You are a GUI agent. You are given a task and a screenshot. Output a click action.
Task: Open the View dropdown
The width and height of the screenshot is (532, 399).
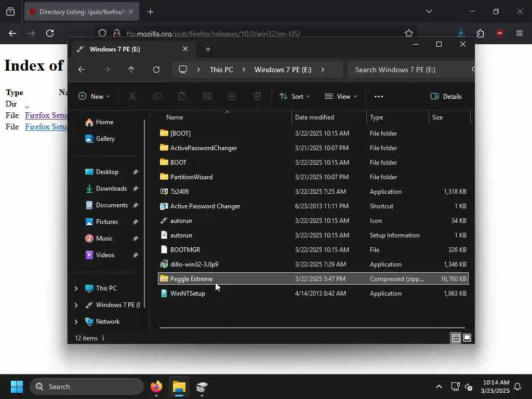[341, 96]
